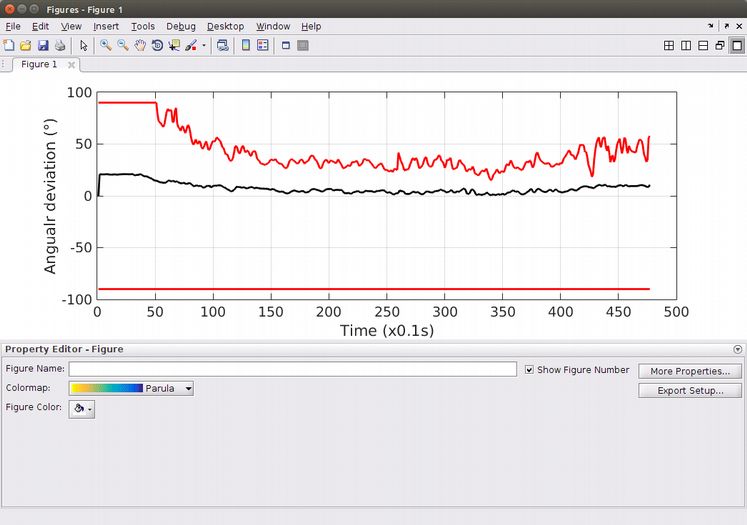Select the Pan hand tool
The height and width of the screenshot is (525, 747).
coord(140,45)
